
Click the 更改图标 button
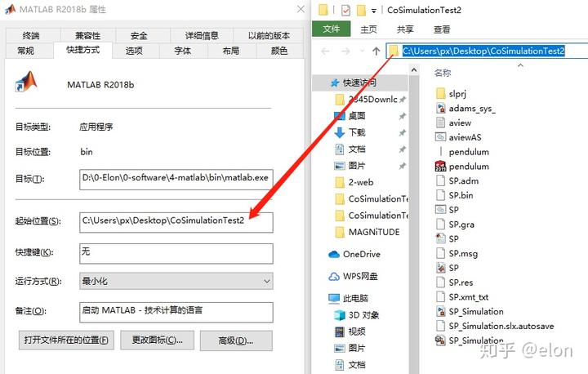[x=157, y=341]
